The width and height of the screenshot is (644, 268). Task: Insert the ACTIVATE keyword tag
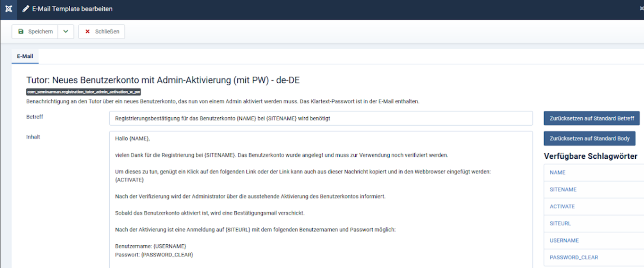point(562,207)
